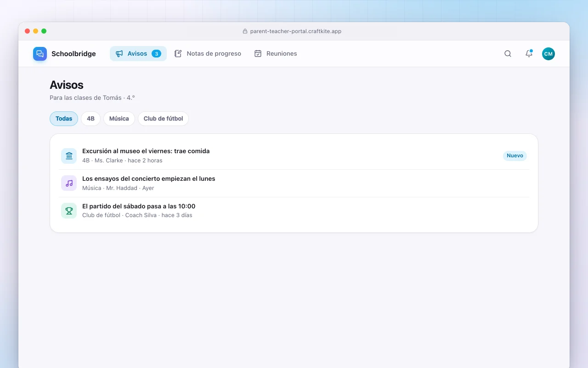Click the trophy icon for Saturday match
Screen dimensions: 588x368
click(69, 211)
